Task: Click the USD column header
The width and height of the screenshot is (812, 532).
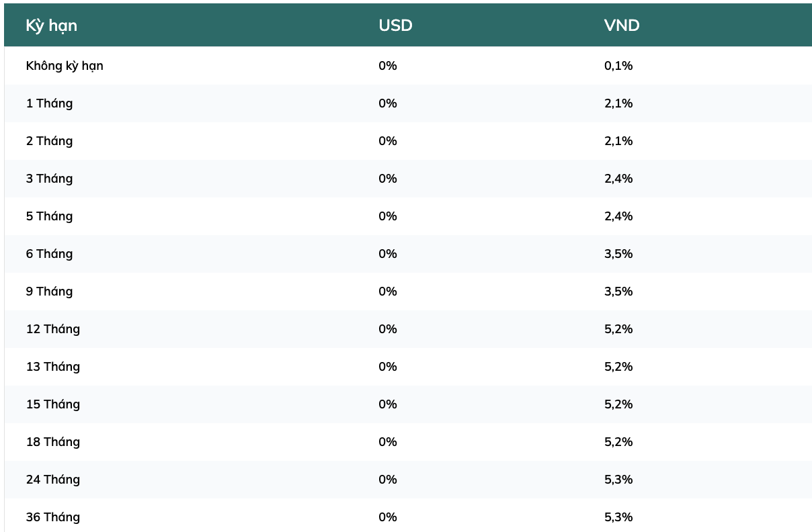Action: point(395,26)
